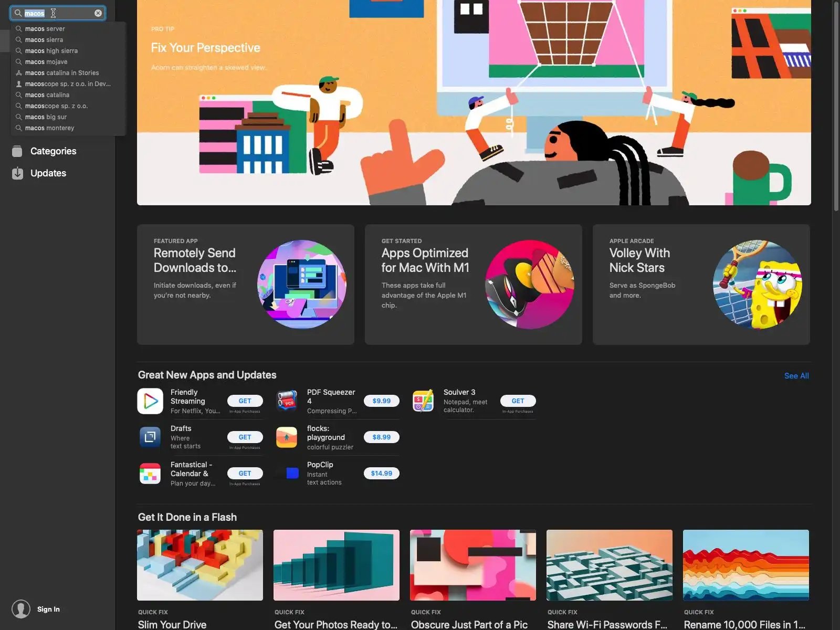The height and width of the screenshot is (630, 840).
Task: Open the 'PopClip' app title
Action: pyautogui.click(x=320, y=465)
